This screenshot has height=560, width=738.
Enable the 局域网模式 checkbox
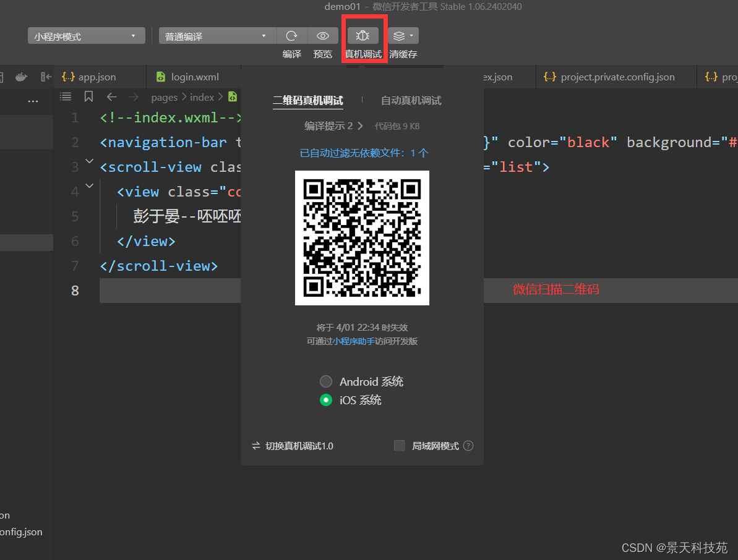399,446
